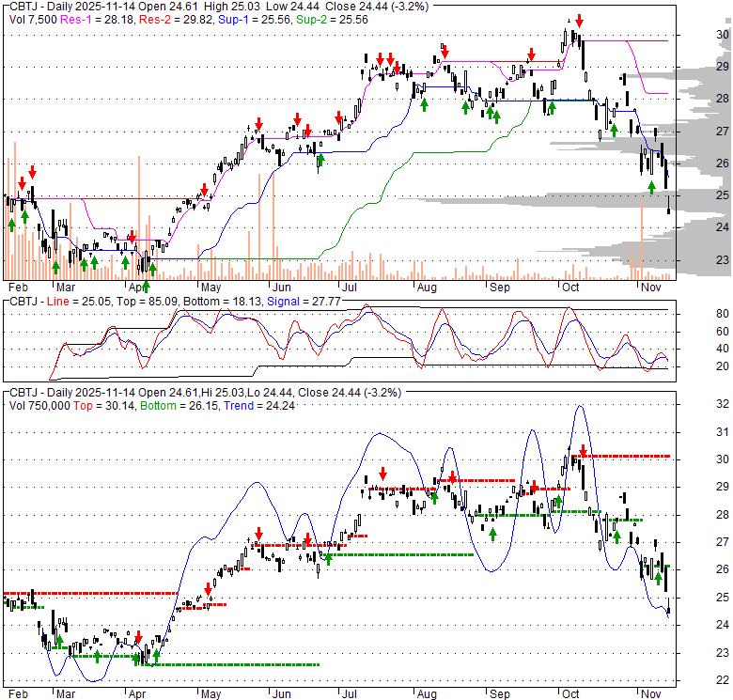The width and height of the screenshot is (733, 700).
Task: Click the 'Vol 7,500' volume readout
Action: point(33,20)
